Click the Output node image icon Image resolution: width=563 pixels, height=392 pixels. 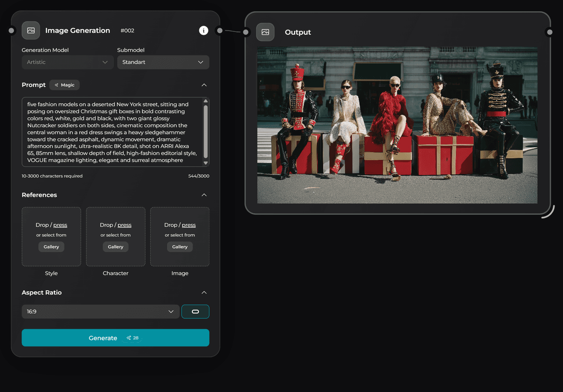point(265,32)
